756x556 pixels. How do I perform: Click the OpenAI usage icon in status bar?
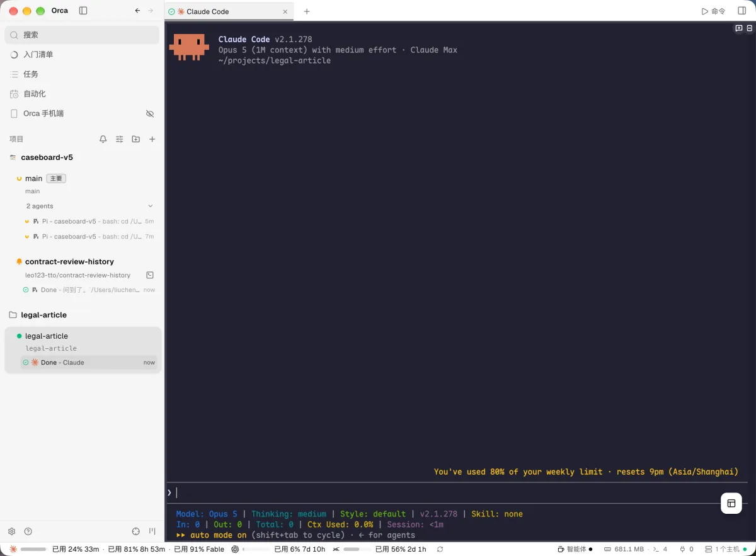coord(235,549)
